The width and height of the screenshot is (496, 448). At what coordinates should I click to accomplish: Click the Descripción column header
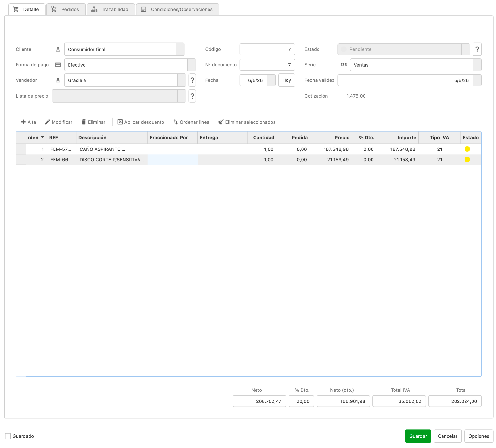(x=111, y=138)
